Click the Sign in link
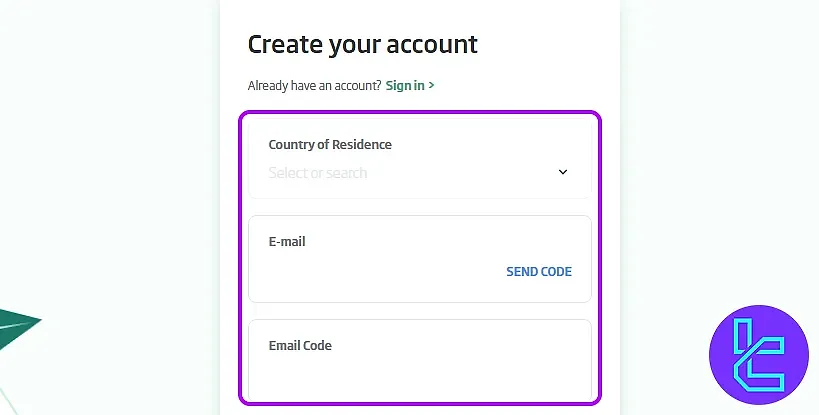Image resolution: width=819 pixels, height=415 pixels. point(405,86)
